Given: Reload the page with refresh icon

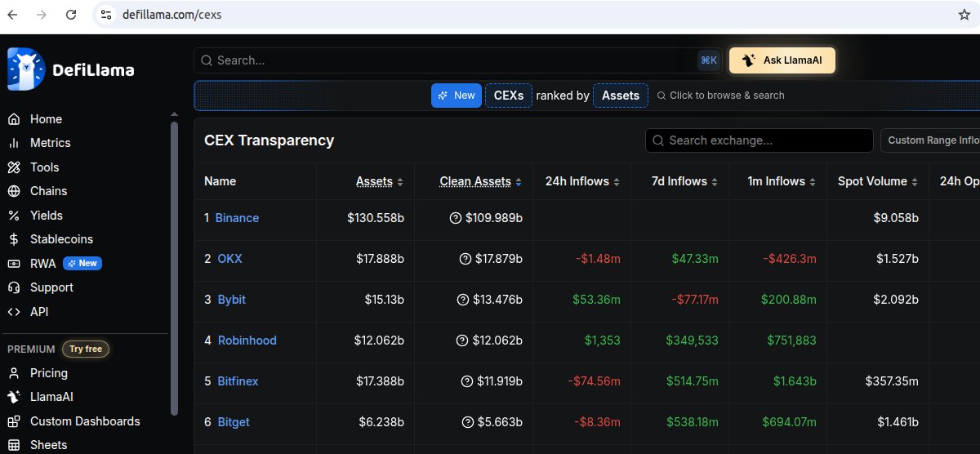Looking at the screenshot, I should 71,15.
